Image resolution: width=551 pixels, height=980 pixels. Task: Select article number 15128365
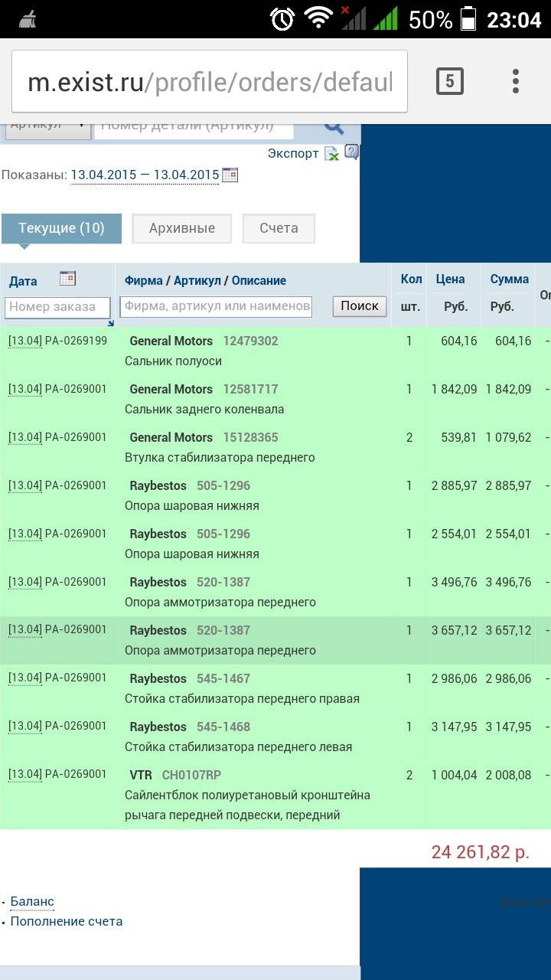(x=251, y=437)
